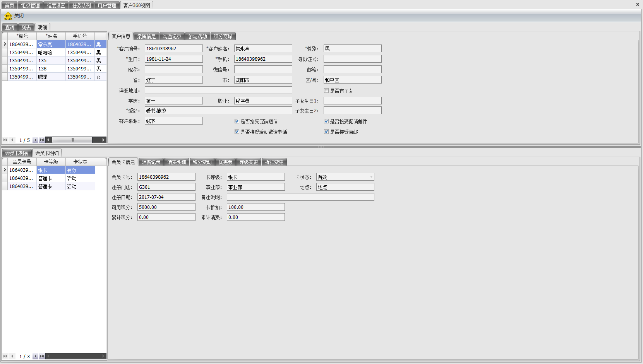Jump to last record in member card pager
Screen dimensions: 643x364
coord(42,356)
